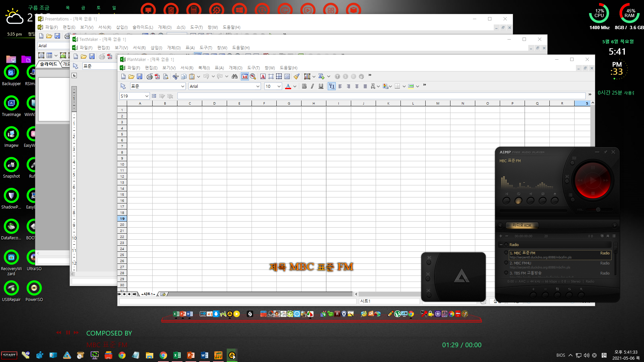Open PowerISO desktop shortcut
Viewport: 644px width, 362px height.
tap(34, 291)
